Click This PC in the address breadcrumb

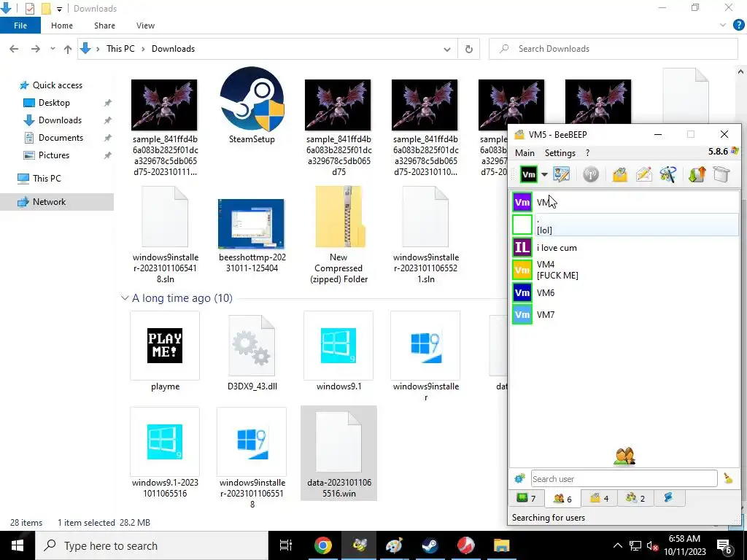[x=120, y=49]
